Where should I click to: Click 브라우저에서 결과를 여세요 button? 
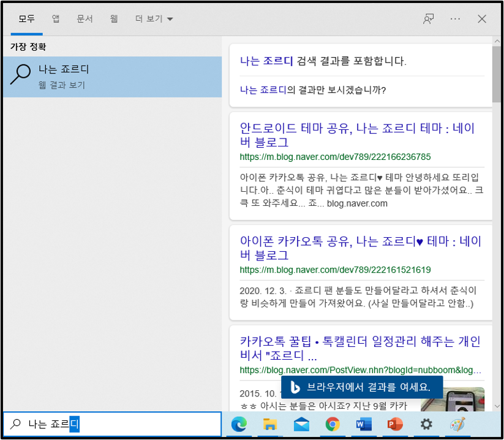[362, 387]
